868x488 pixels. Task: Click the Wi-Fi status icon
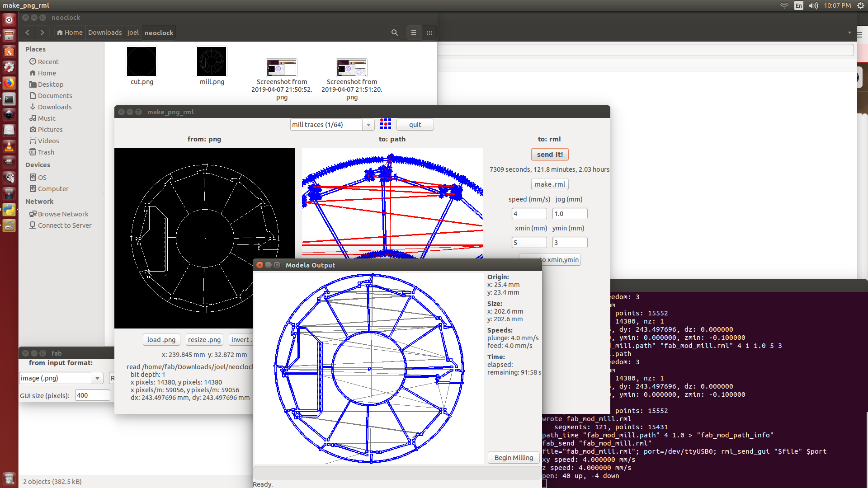784,5
